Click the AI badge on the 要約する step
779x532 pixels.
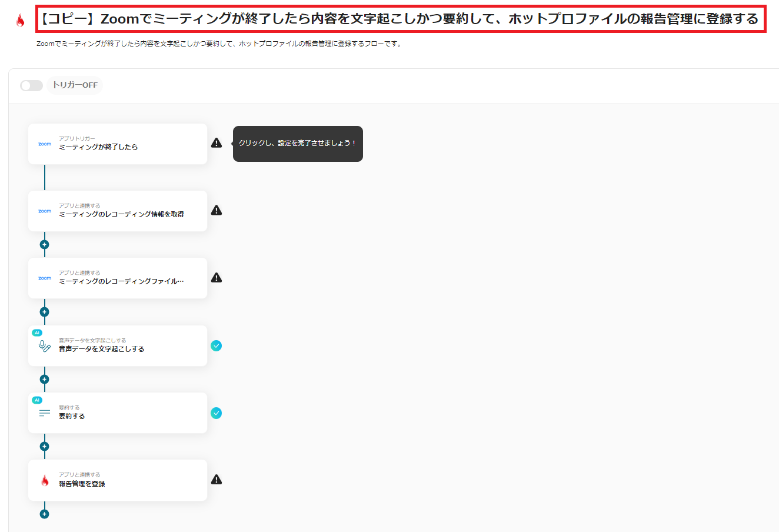click(x=38, y=400)
